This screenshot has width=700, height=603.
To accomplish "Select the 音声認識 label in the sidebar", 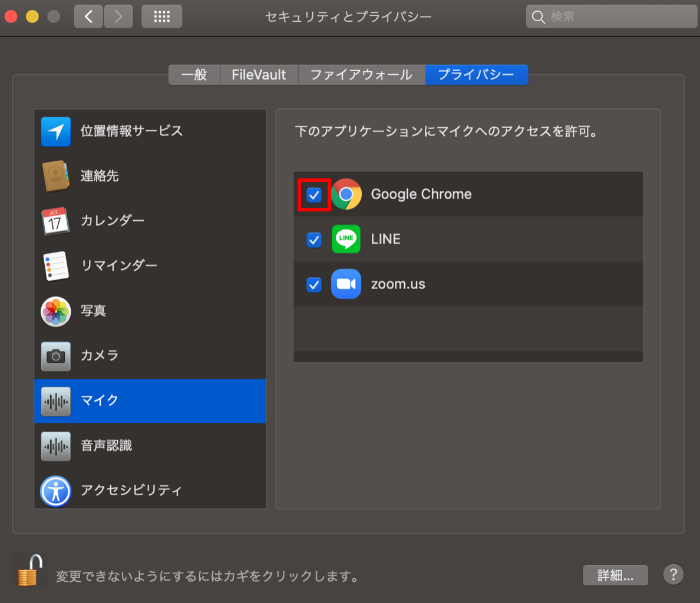I will (x=106, y=445).
